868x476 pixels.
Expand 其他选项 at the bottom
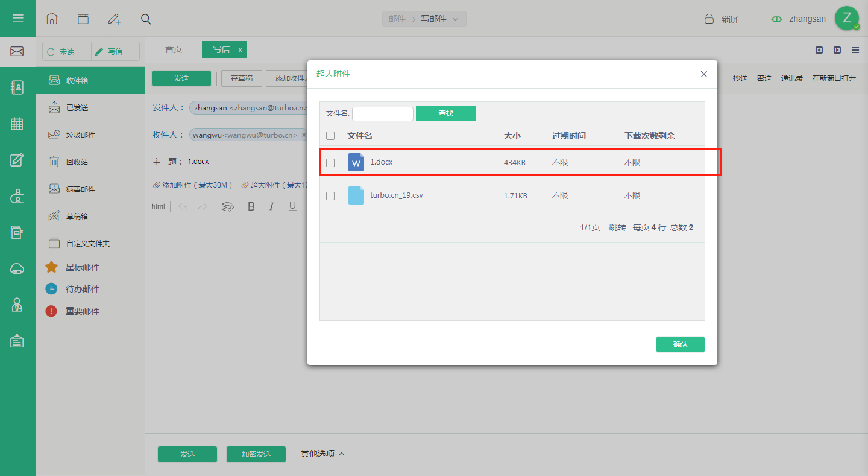pyautogui.click(x=322, y=454)
